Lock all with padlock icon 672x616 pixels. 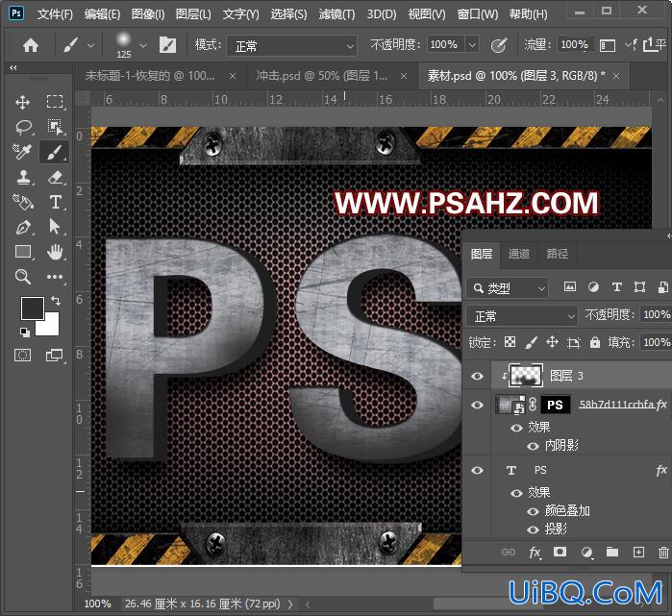[x=595, y=342]
